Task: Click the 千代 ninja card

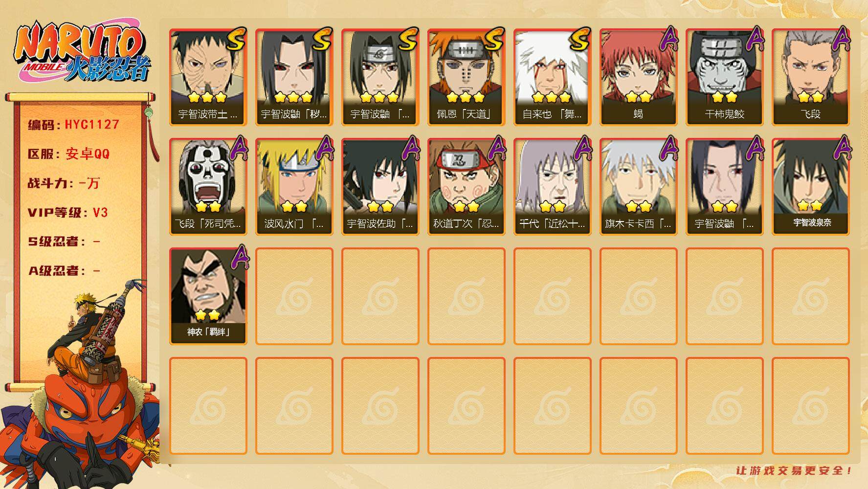Action: tap(552, 187)
